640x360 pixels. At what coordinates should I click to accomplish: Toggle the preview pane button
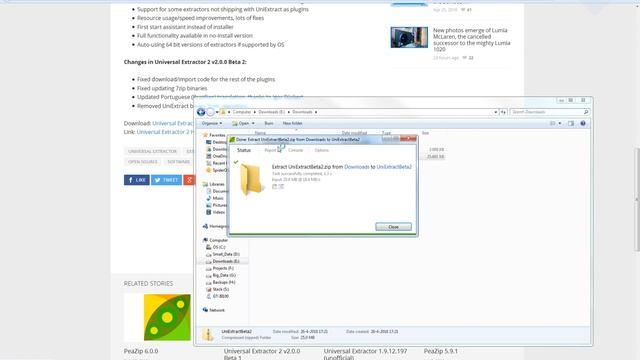pos(571,123)
